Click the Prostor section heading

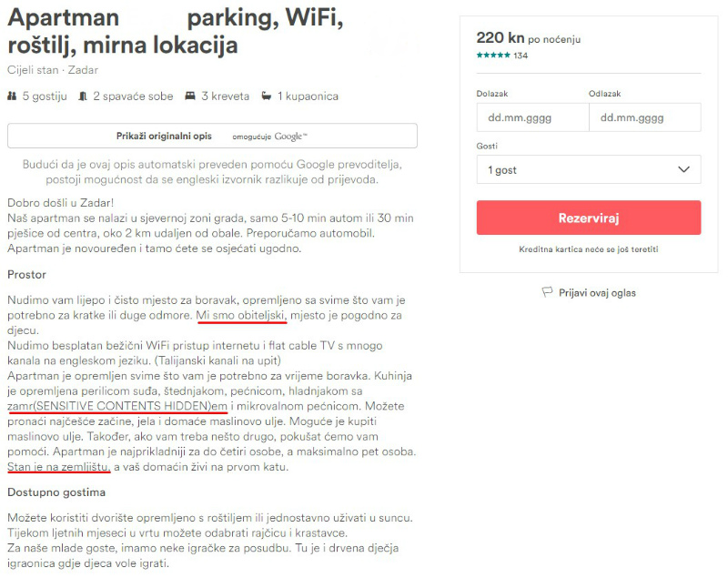(x=27, y=274)
